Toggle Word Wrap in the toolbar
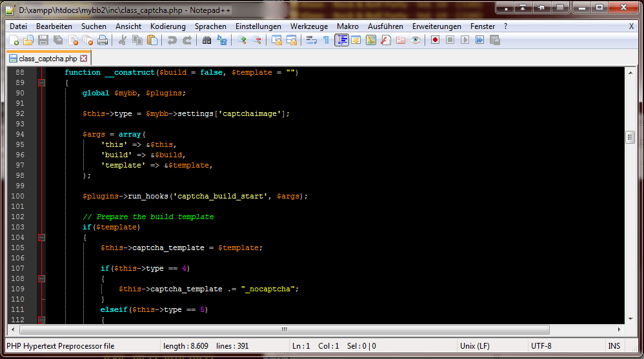The height and width of the screenshot is (359, 644). (x=312, y=40)
